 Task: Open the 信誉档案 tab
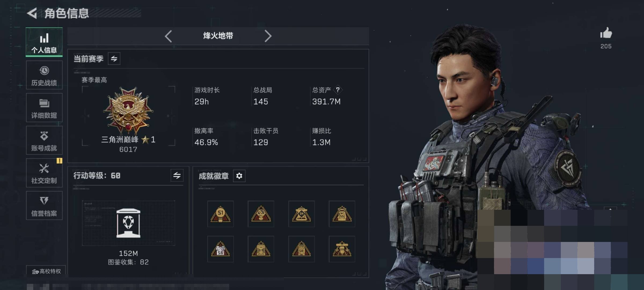coord(44,205)
